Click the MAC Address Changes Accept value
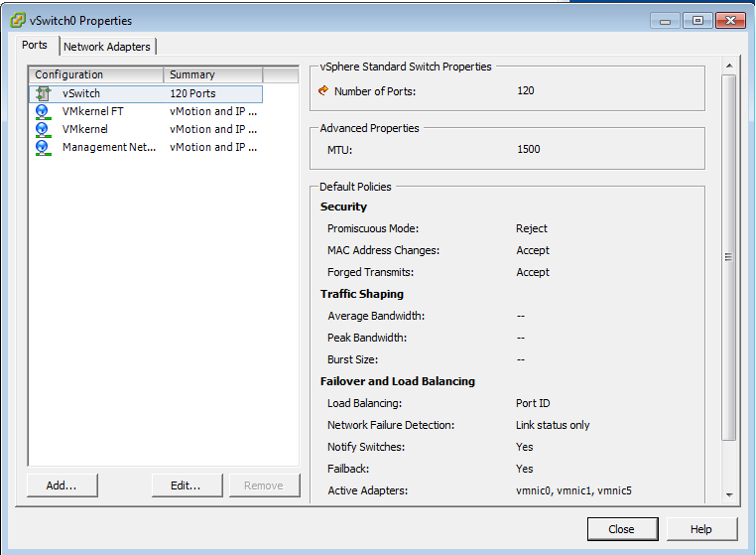The height and width of the screenshot is (555, 756). [x=533, y=250]
